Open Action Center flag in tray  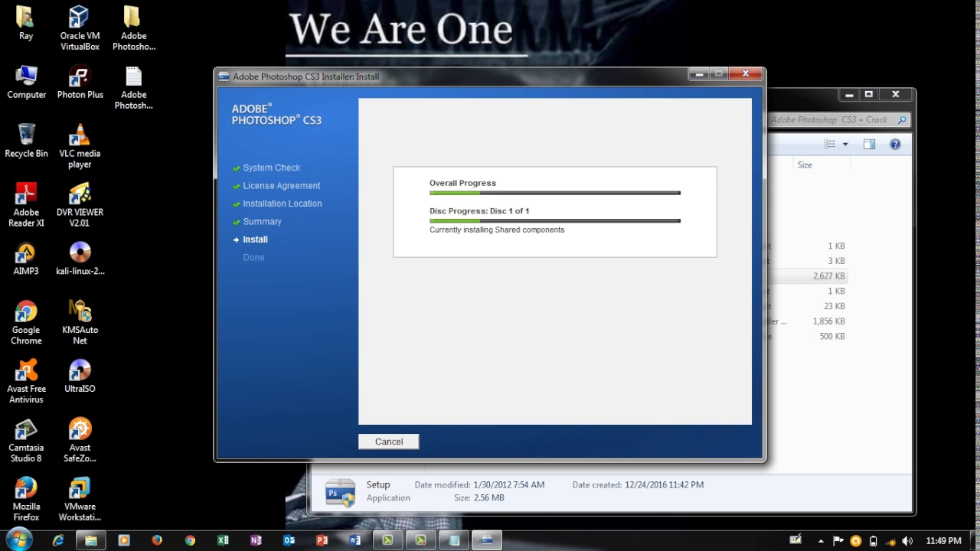pyautogui.click(x=838, y=541)
